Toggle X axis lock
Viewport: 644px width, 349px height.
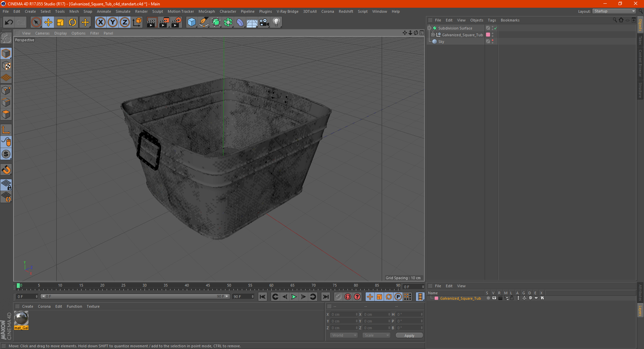pyautogui.click(x=100, y=22)
